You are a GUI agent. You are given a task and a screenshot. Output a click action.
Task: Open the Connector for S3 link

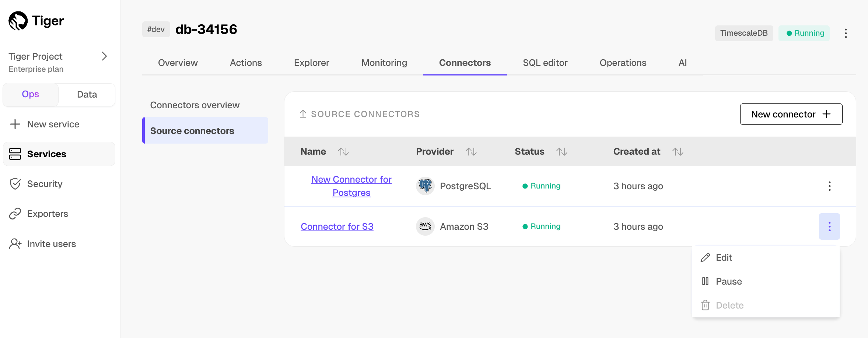click(x=337, y=227)
